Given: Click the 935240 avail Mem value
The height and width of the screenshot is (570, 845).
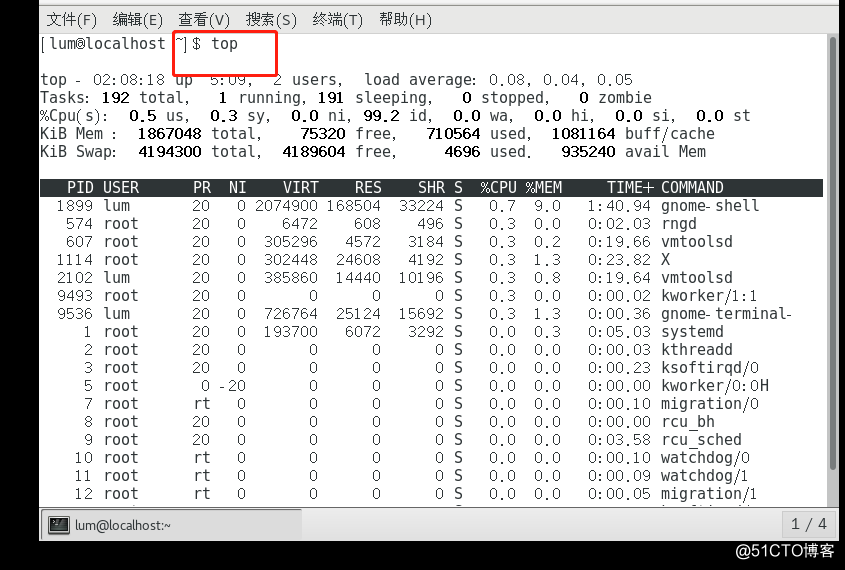Looking at the screenshot, I should tap(588, 152).
